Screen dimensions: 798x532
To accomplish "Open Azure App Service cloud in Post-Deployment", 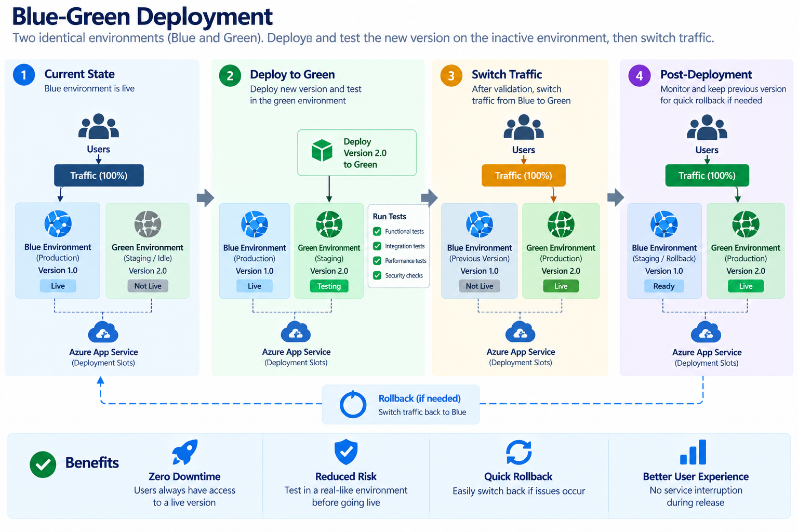I will (x=706, y=332).
